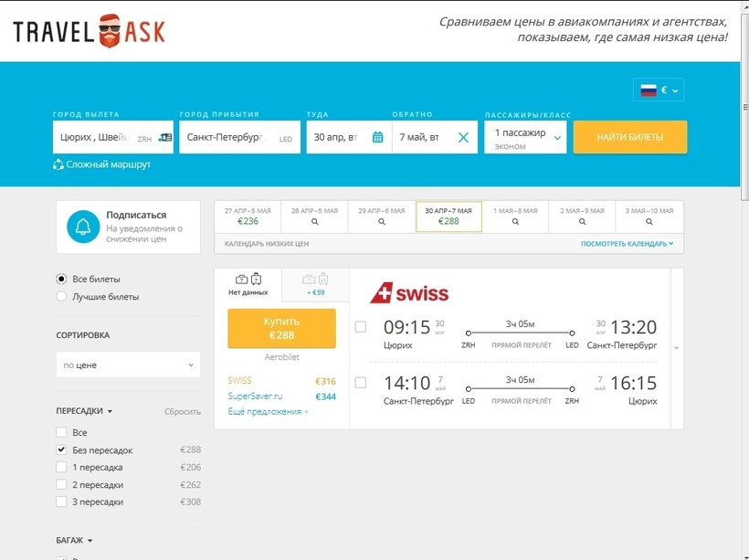Screen dimensions: 749x560
Task: Click the TravelAsk logo
Action: coord(90,32)
